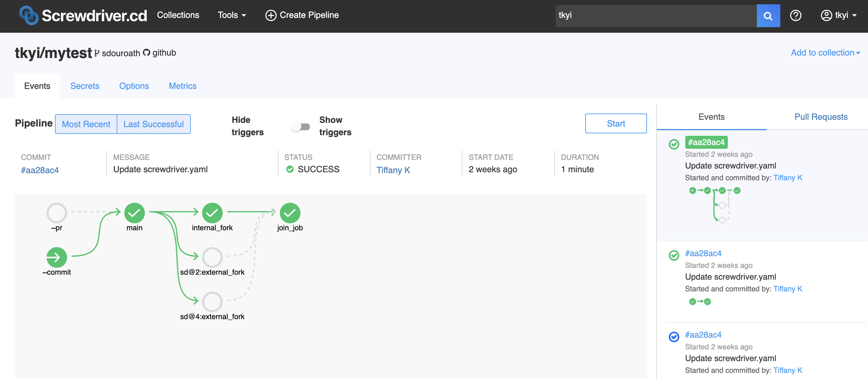Click the user avatar icon

(x=826, y=15)
